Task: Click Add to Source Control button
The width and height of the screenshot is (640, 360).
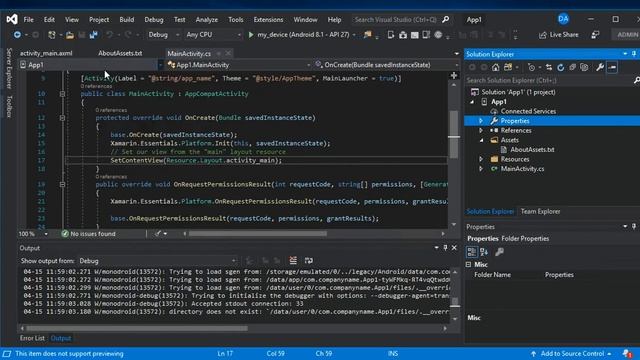Action: tap(572, 353)
